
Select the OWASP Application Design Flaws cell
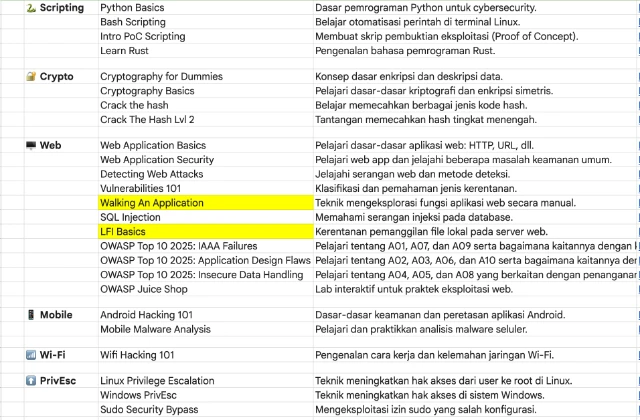pyautogui.click(x=206, y=260)
